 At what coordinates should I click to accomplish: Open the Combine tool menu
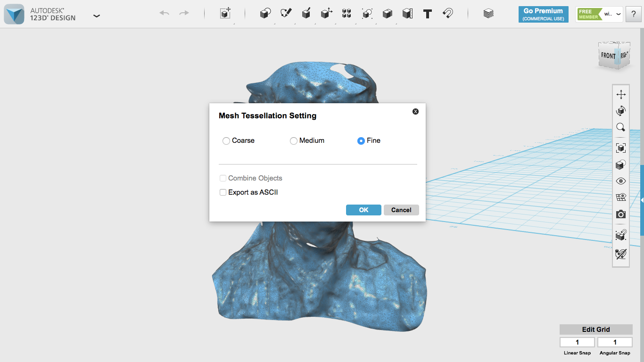click(x=387, y=13)
